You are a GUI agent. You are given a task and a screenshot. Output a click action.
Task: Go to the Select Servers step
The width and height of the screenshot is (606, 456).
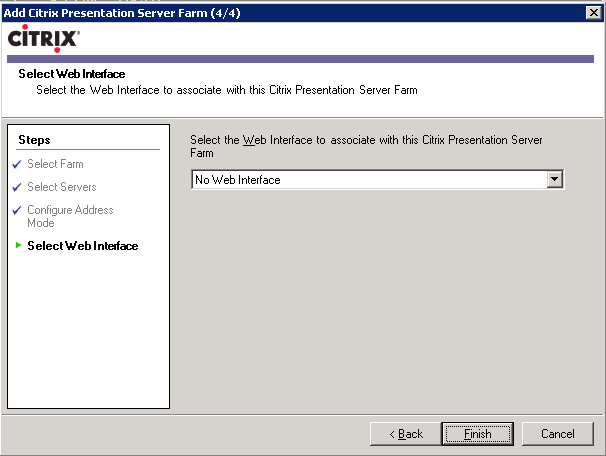coord(61,187)
